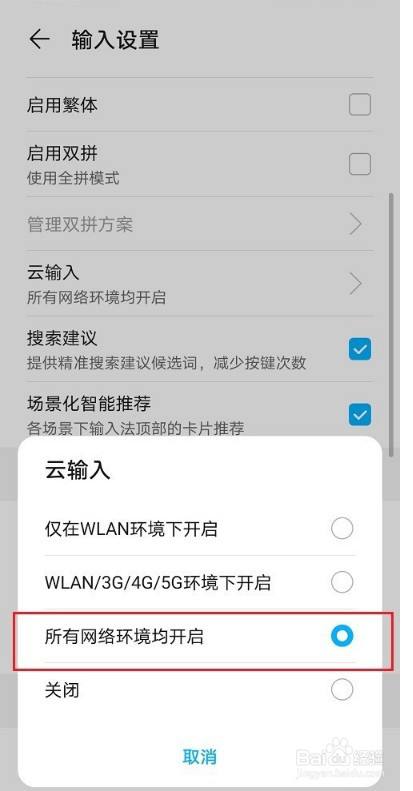Expand 云输入 settings chevron
This screenshot has height=791, width=413.
pyautogui.click(x=356, y=284)
